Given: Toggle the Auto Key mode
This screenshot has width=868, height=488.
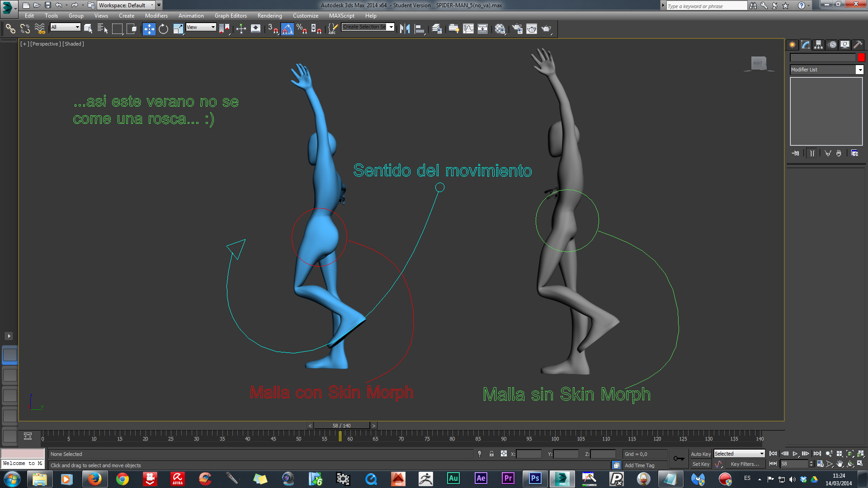Looking at the screenshot, I should coord(700,454).
